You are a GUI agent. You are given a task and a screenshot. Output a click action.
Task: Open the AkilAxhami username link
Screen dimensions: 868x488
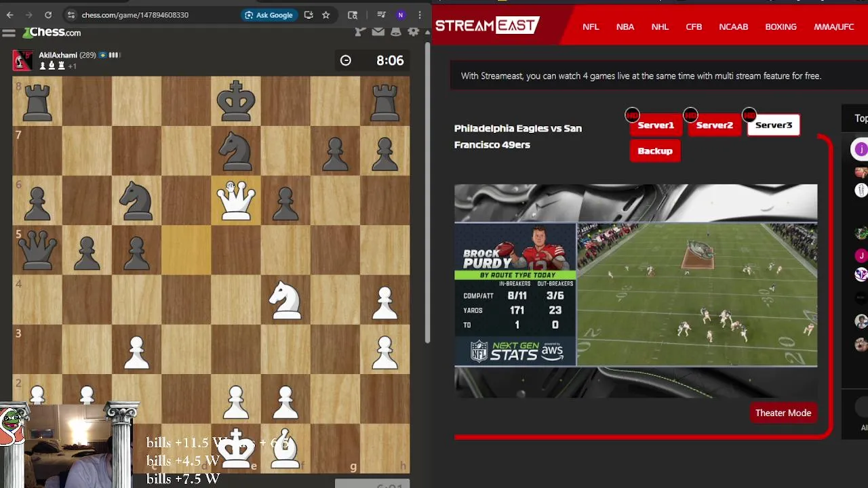(58, 55)
